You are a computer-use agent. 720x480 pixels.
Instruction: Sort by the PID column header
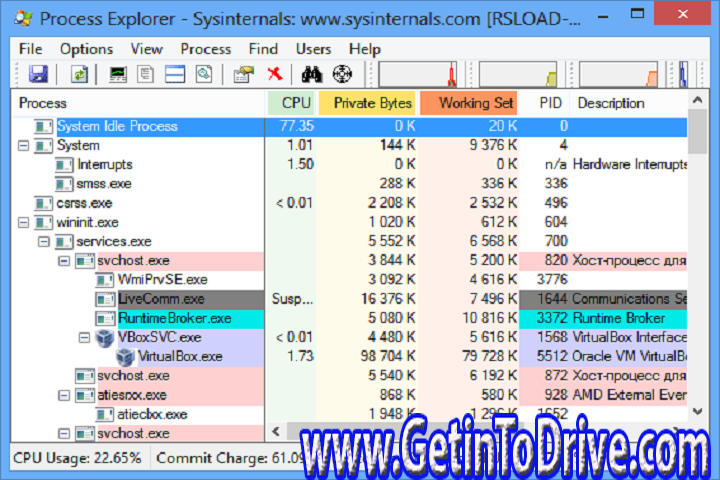tap(545, 103)
